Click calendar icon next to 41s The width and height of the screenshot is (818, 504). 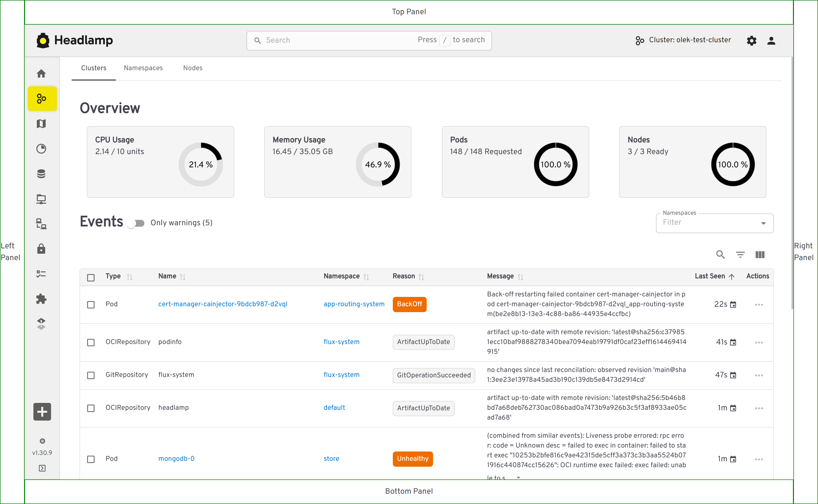[733, 342]
